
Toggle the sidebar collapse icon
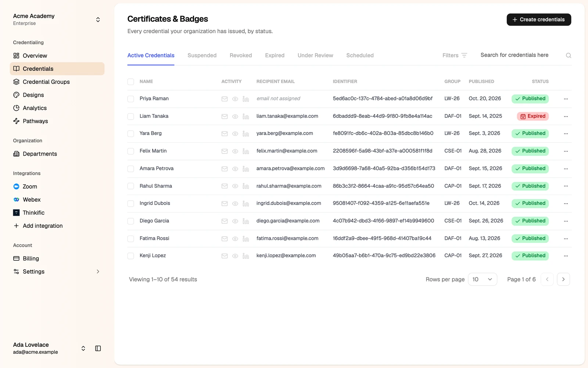click(98, 348)
